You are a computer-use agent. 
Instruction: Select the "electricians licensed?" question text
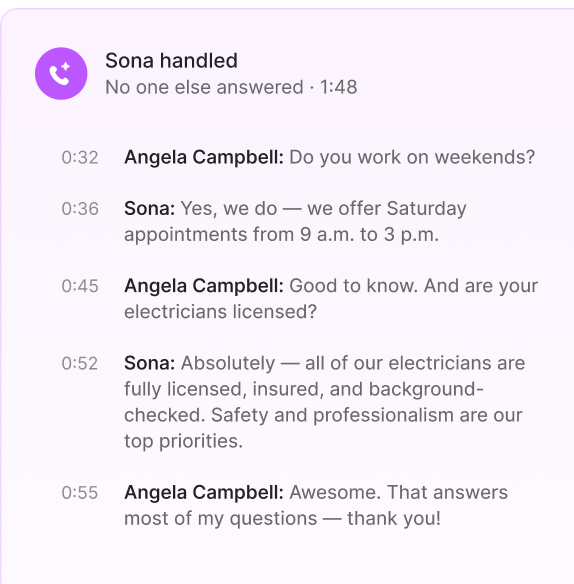pos(220,312)
